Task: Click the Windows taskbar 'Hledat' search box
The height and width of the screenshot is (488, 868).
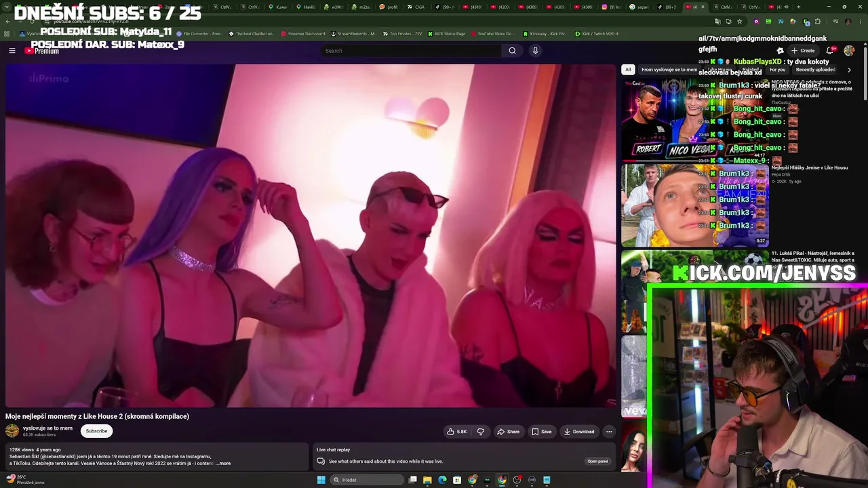Action: coord(368,480)
